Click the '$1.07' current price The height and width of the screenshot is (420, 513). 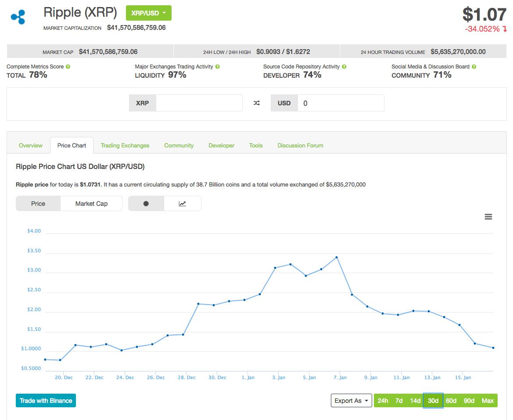tap(484, 14)
